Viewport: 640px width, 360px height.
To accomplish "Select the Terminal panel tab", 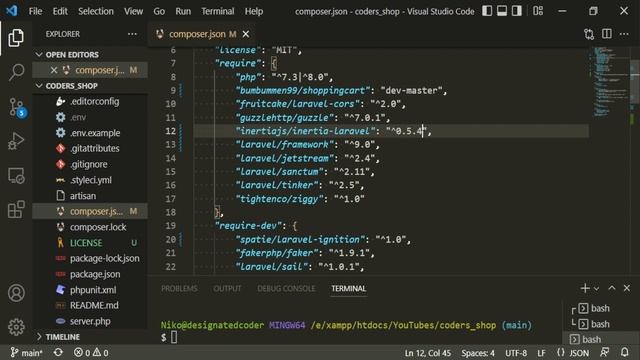I will tap(349, 289).
